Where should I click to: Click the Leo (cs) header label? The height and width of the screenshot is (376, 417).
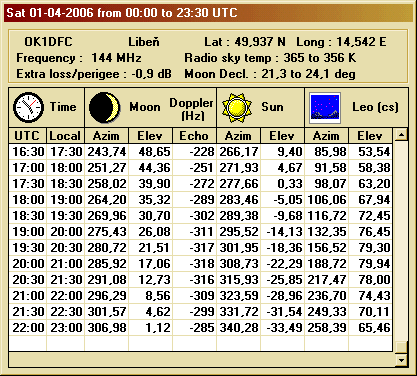tap(375, 107)
